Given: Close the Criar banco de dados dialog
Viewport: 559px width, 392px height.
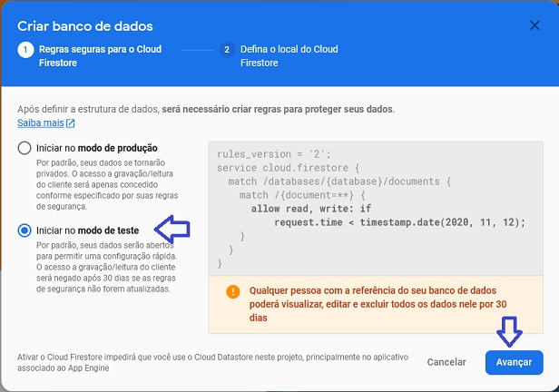Looking at the screenshot, I should point(534,25).
